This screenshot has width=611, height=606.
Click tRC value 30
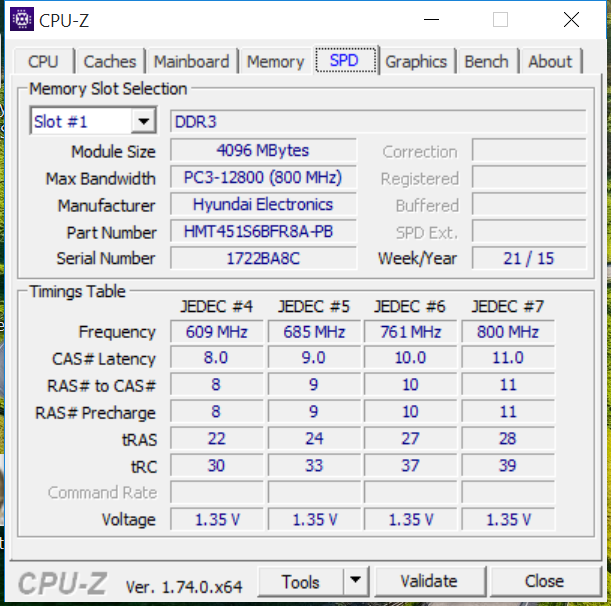tap(217, 465)
